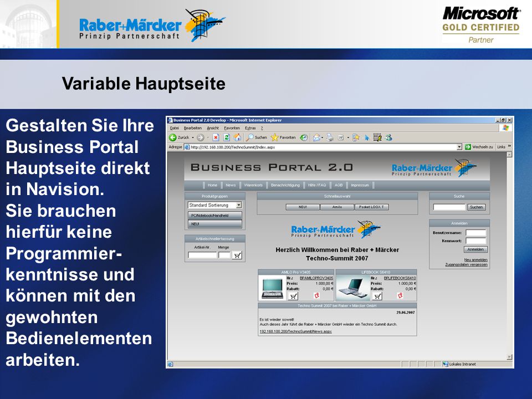Open the Word edit icon dropdown arrow

(348, 137)
